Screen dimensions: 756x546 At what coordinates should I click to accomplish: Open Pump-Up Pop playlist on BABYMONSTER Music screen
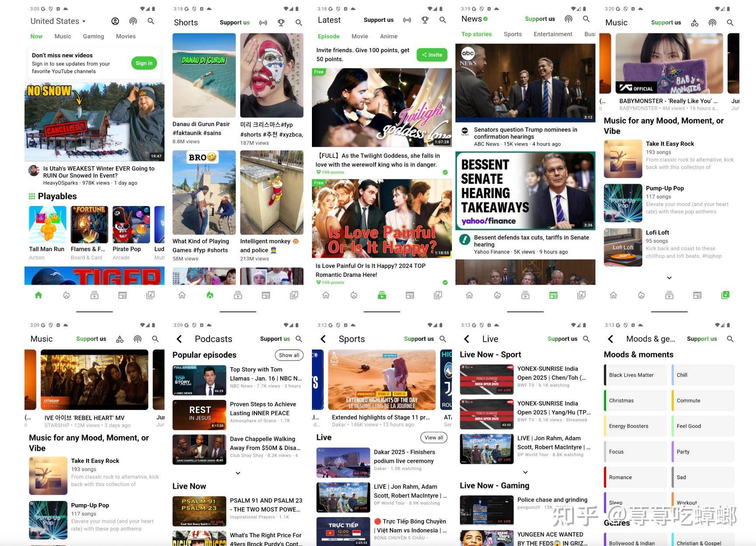point(669,203)
